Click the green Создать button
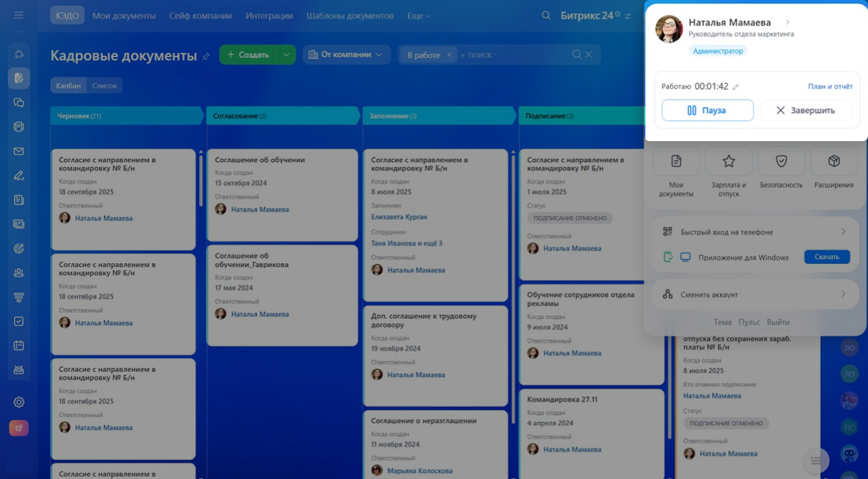The width and height of the screenshot is (868, 479). pos(248,55)
